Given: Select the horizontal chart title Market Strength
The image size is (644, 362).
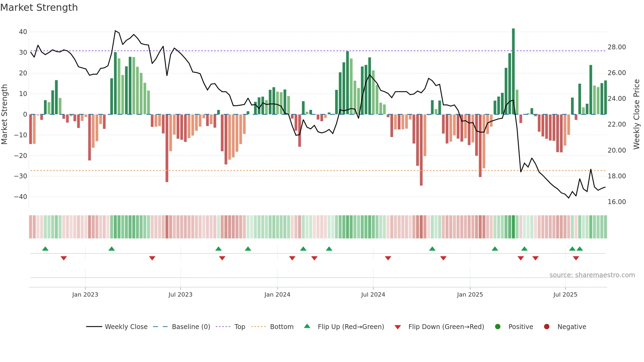Looking at the screenshot, I should (x=39, y=8).
